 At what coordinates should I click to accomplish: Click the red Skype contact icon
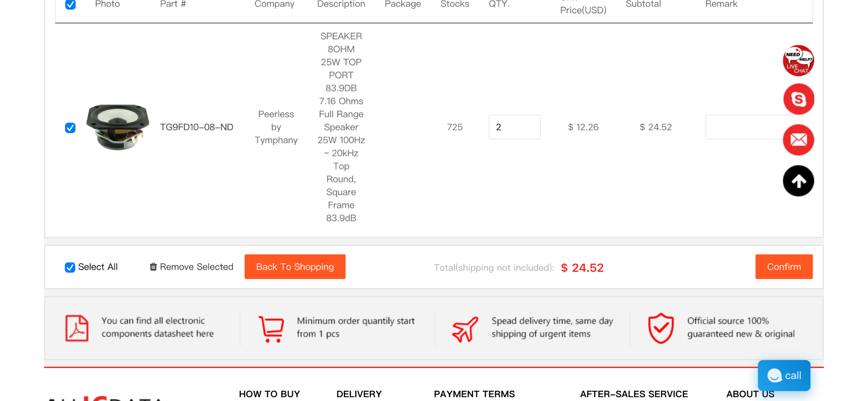click(x=798, y=99)
